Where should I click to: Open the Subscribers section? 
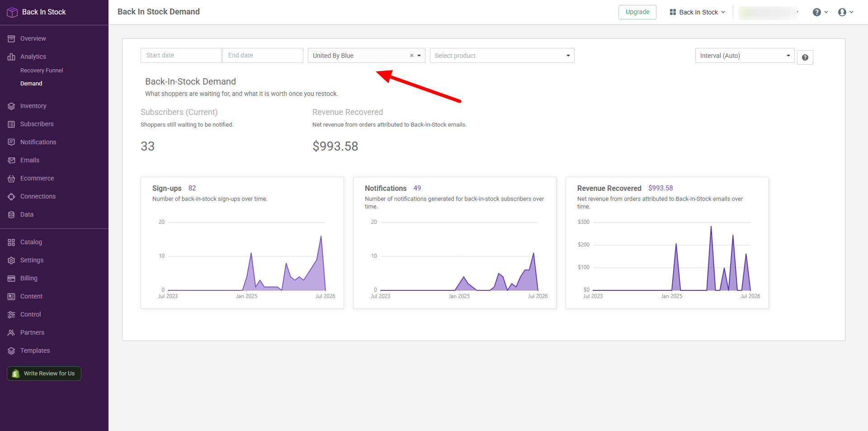tap(37, 124)
